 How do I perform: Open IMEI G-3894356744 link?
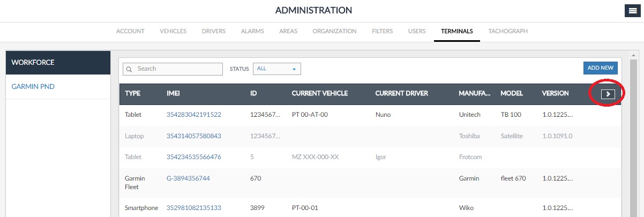(188, 178)
